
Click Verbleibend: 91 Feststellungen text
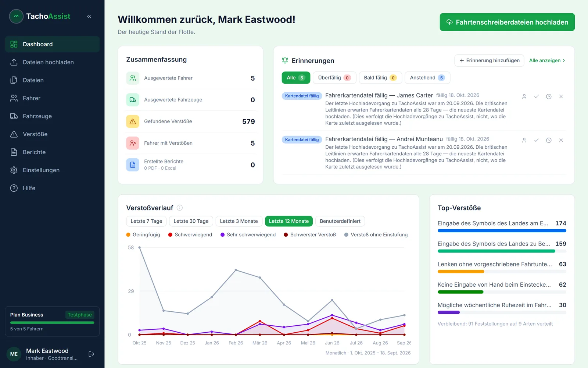[495, 324]
